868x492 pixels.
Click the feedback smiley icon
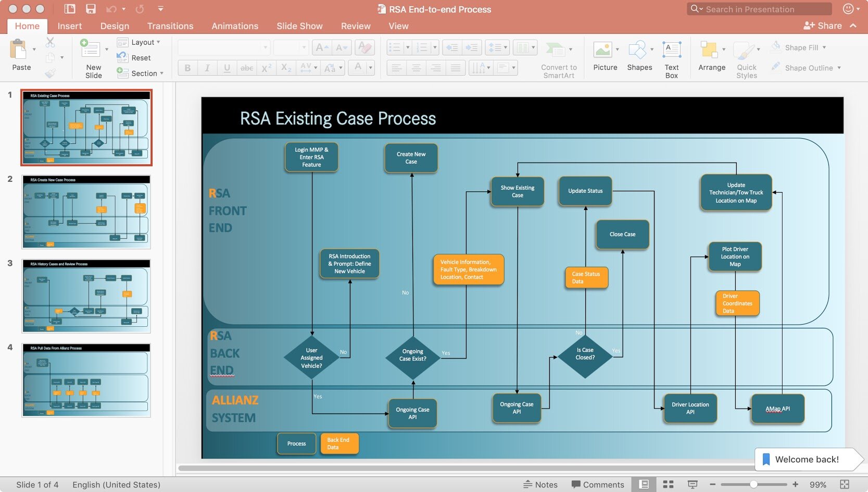(x=848, y=9)
